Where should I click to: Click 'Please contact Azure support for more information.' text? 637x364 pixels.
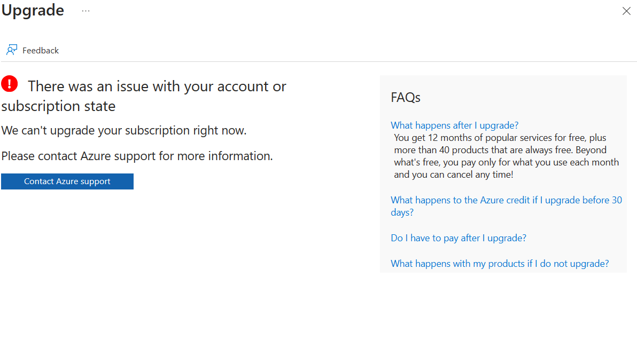click(x=137, y=156)
